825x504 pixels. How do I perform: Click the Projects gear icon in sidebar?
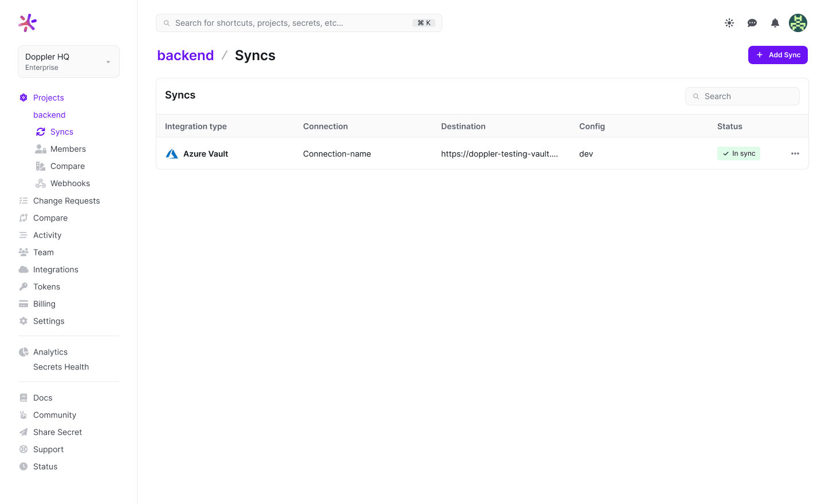point(23,98)
